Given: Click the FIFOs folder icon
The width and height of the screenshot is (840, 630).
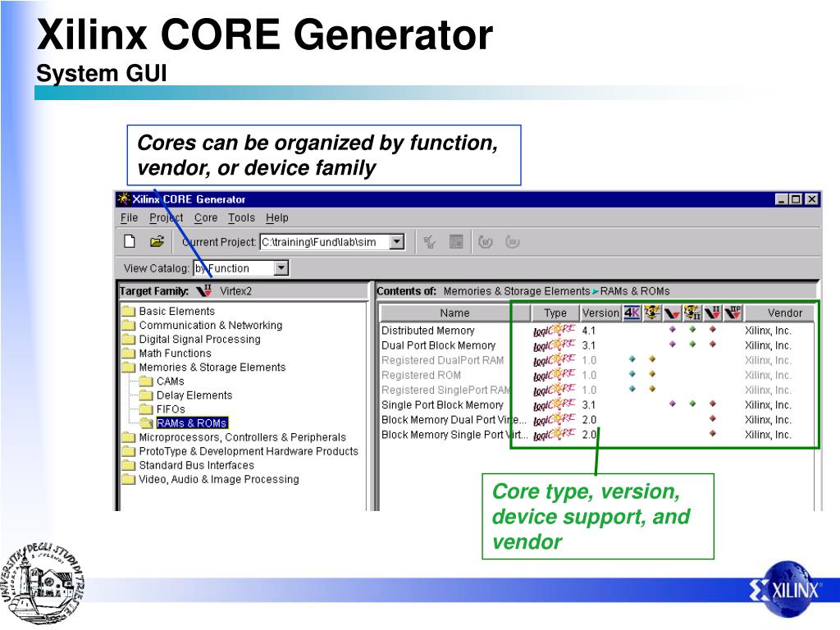Looking at the screenshot, I should pyautogui.click(x=146, y=409).
